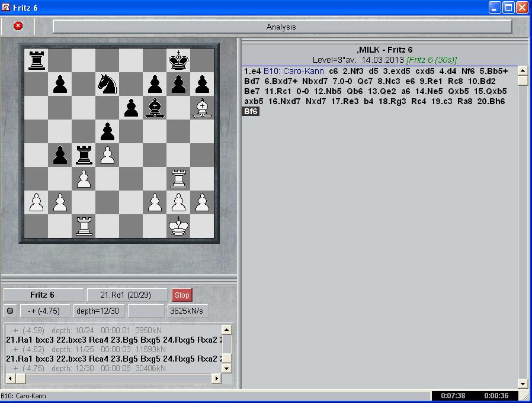
Task: Select the black pawn on f7
Action: tap(155, 83)
